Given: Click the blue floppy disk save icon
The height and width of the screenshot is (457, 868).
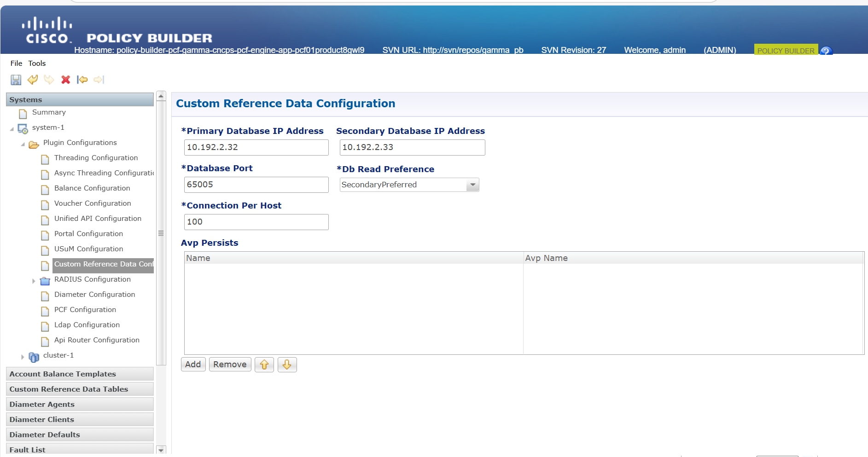Looking at the screenshot, I should (16, 80).
